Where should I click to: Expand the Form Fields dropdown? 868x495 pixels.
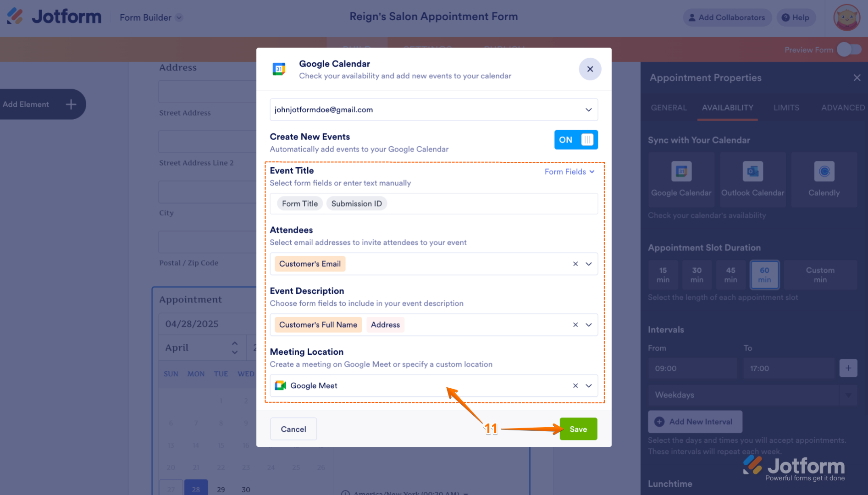(x=569, y=172)
